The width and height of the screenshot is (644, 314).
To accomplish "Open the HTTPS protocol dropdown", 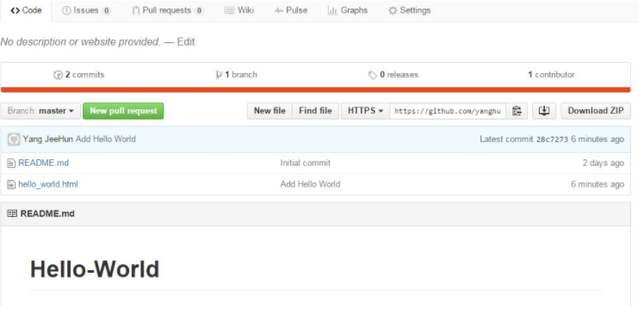I will (x=366, y=111).
